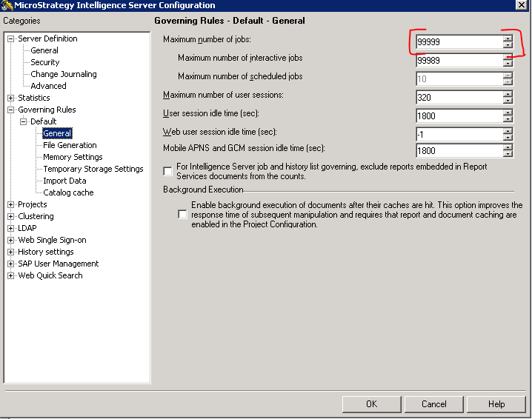Select the Statistics category label
Image resolution: width=532 pixels, height=419 pixels.
pyautogui.click(x=34, y=98)
